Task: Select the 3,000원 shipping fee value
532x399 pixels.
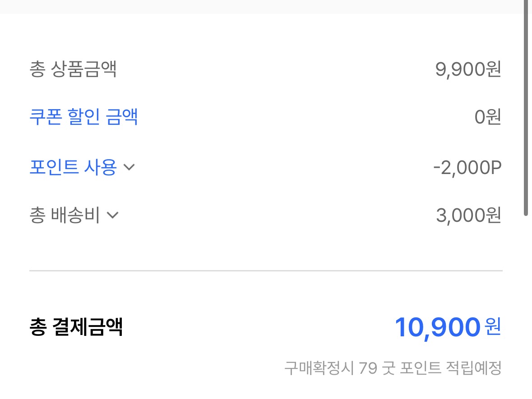Action: coord(468,216)
